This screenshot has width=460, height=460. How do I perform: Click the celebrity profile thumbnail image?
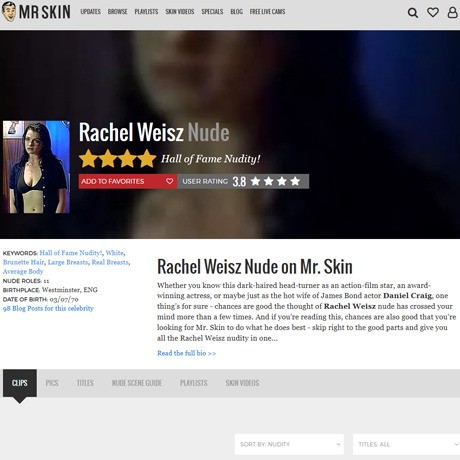coord(36,167)
